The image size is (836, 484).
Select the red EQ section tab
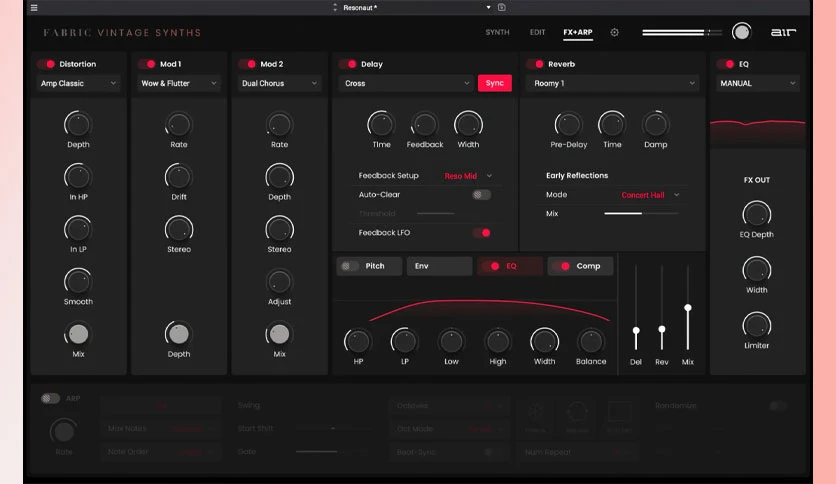pyautogui.click(x=510, y=266)
